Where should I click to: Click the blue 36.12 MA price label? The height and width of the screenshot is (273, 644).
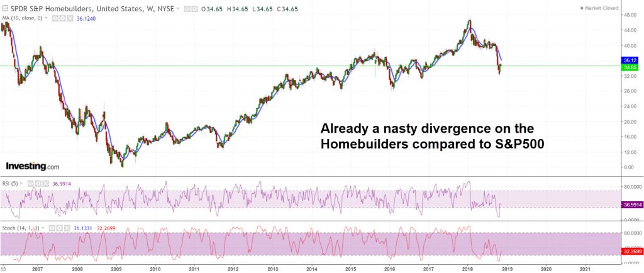pyautogui.click(x=630, y=60)
